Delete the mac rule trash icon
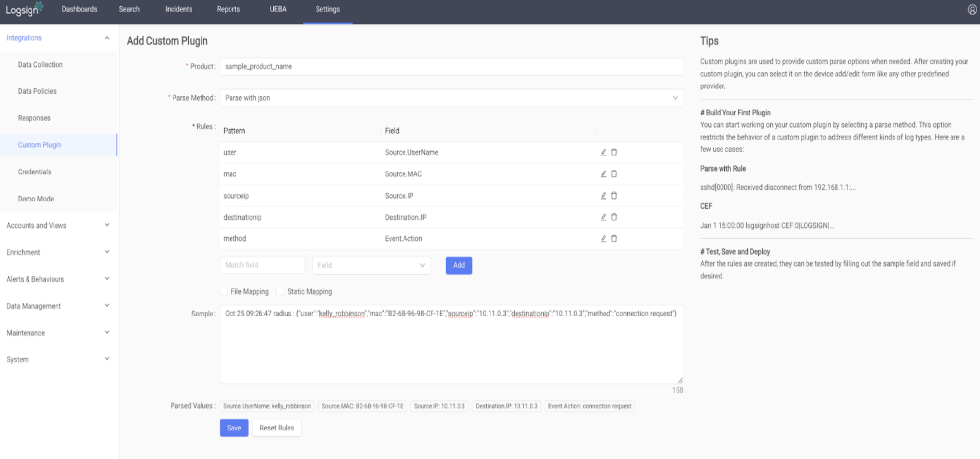This screenshot has height=459, width=980. 614,174
